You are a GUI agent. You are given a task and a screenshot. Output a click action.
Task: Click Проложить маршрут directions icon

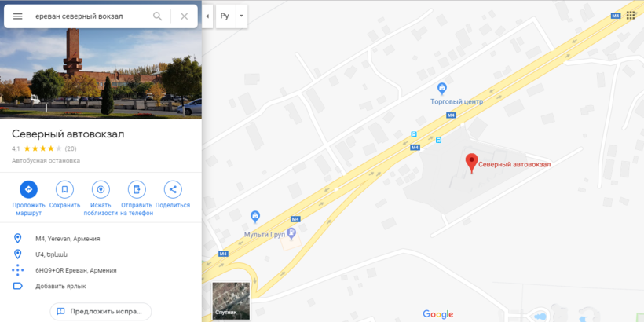click(x=29, y=189)
